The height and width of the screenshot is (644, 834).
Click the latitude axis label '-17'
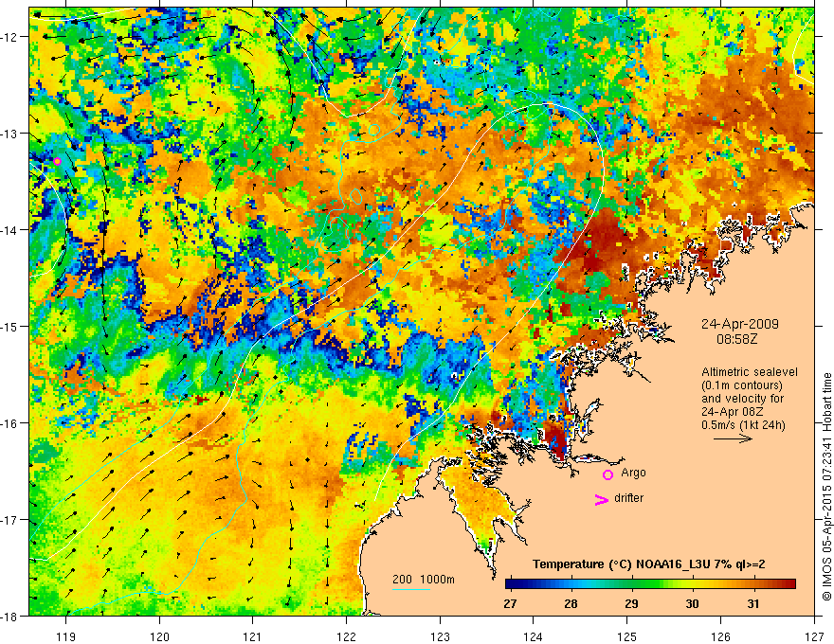click(10, 520)
